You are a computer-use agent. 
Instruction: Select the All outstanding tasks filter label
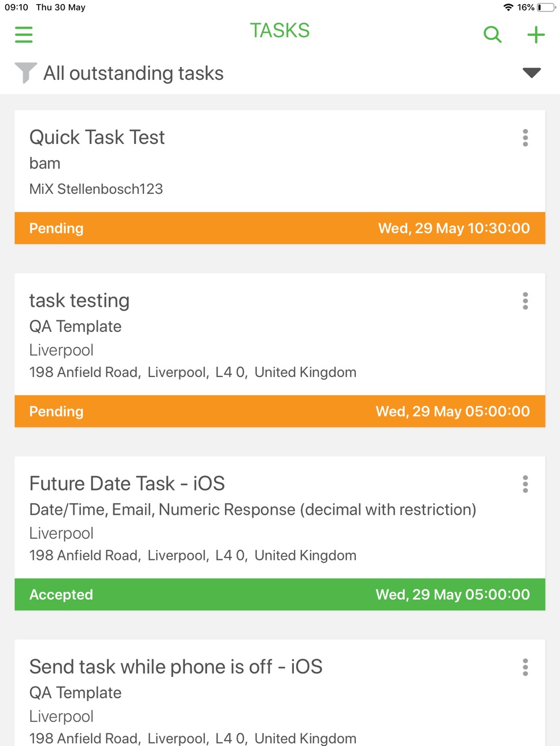(x=134, y=73)
